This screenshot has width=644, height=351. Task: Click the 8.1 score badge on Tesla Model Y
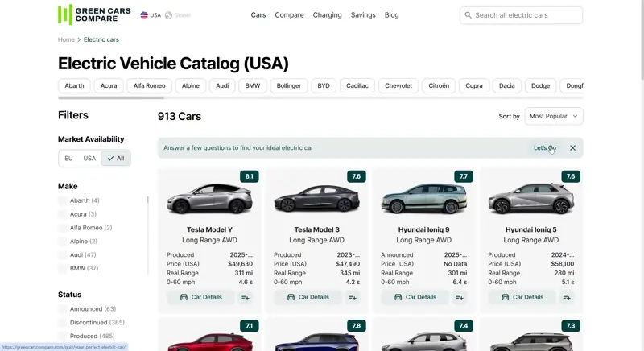250,176
